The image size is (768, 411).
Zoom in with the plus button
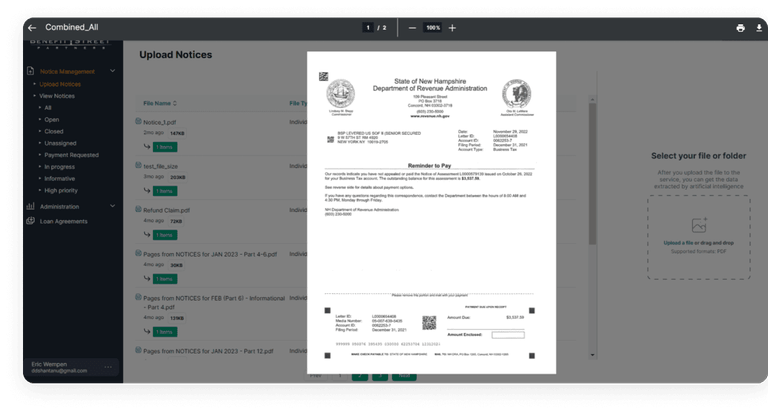tap(452, 28)
